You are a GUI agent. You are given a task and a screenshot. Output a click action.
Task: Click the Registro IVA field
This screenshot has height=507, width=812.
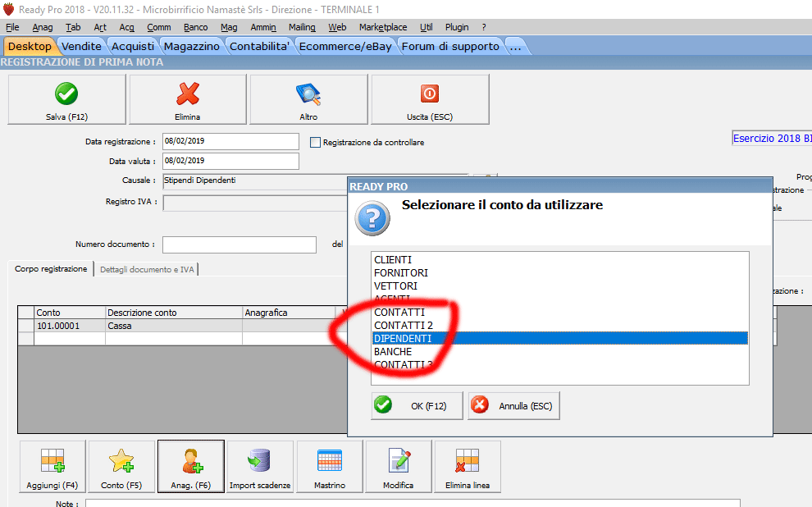pyautogui.click(x=255, y=203)
